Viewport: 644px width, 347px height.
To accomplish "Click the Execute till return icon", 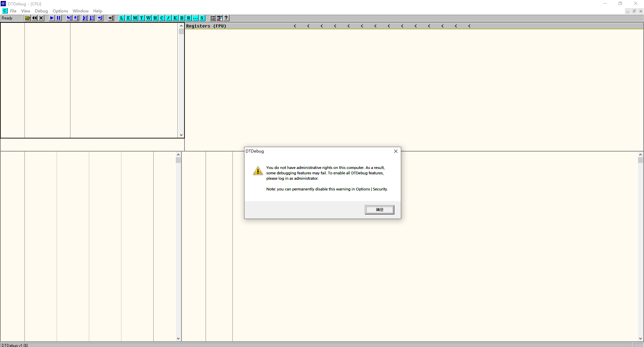I will [x=100, y=18].
